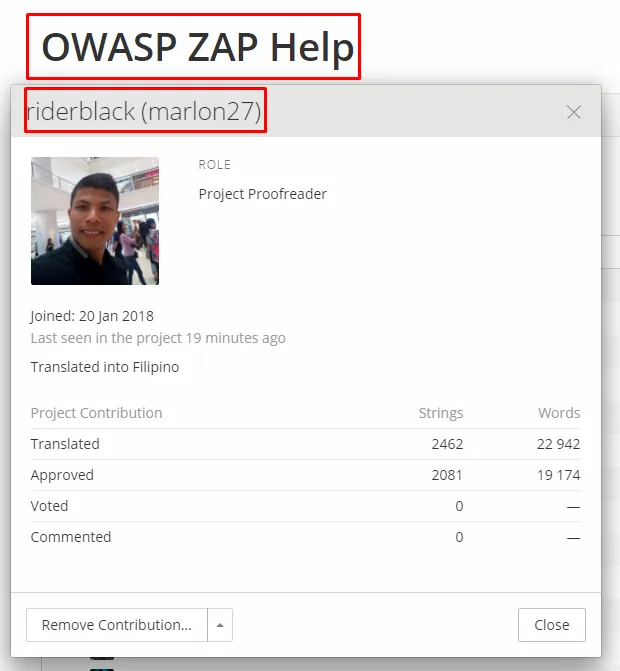Click the Remove Contribution... button
The height and width of the screenshot is (671, 620).
coord(117,625)
